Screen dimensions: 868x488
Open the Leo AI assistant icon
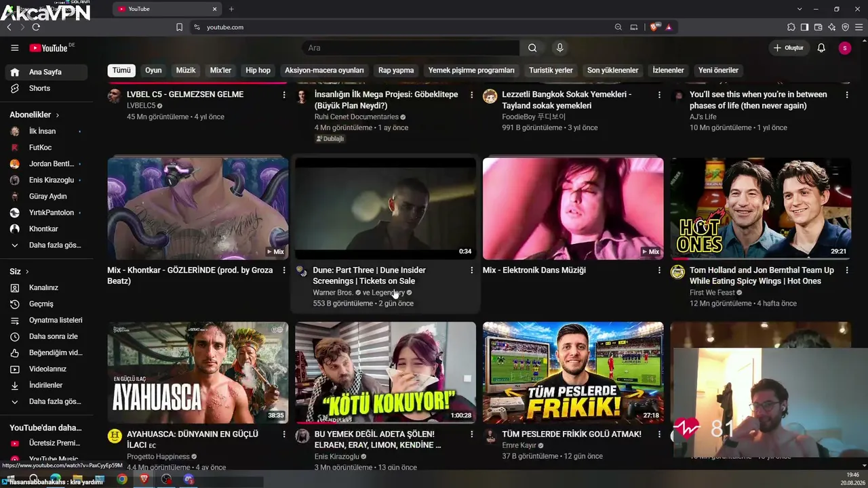click(831, 27)
